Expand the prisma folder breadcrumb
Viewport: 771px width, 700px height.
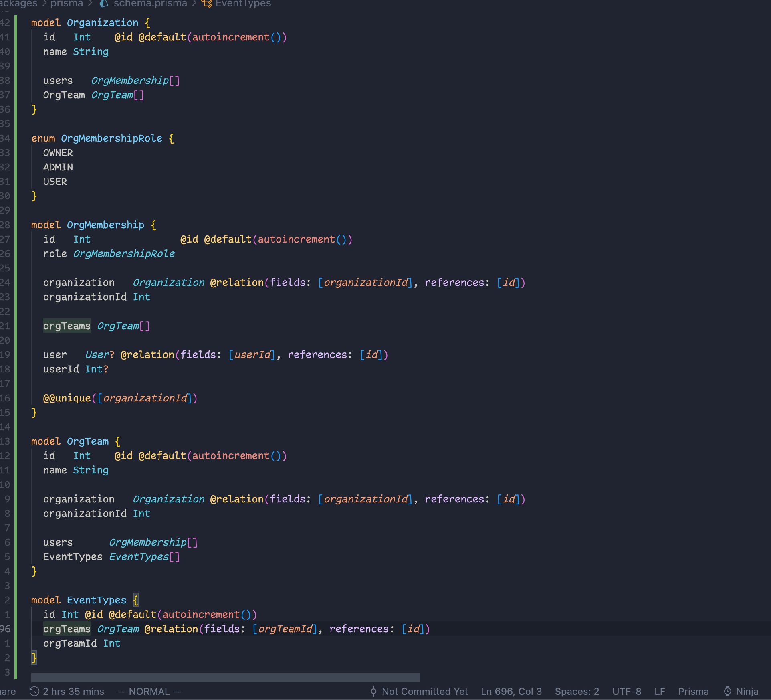[66, 4]
